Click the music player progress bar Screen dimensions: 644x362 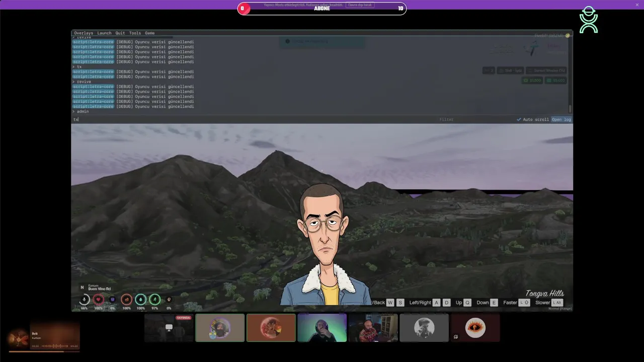click(44, 351)
